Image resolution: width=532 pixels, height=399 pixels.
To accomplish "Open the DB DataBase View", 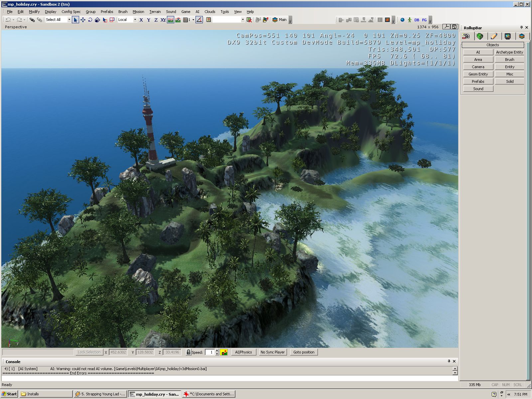I will (417, 20).
